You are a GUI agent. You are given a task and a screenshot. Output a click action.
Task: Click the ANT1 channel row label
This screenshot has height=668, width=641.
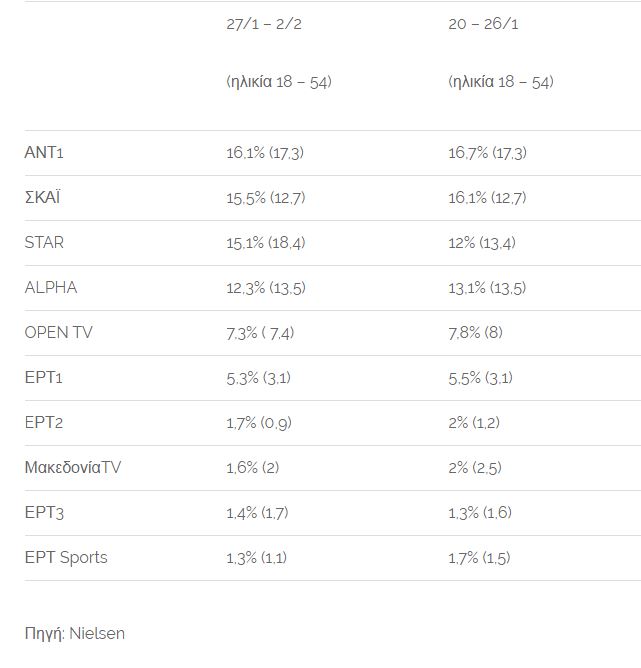click(44, 153)
